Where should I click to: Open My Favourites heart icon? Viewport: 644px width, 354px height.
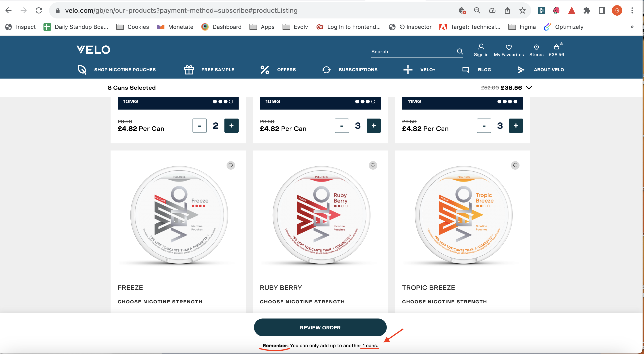click(x=508, y=50)
